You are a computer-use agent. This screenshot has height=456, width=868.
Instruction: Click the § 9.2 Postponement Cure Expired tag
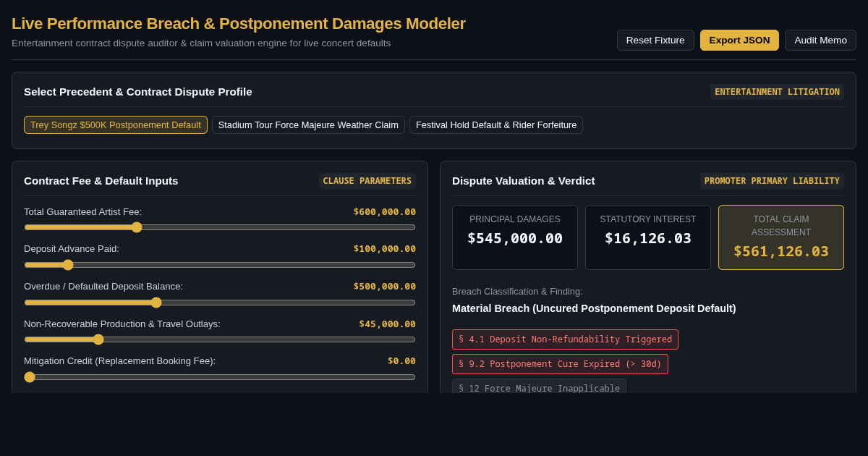[560, 364]
